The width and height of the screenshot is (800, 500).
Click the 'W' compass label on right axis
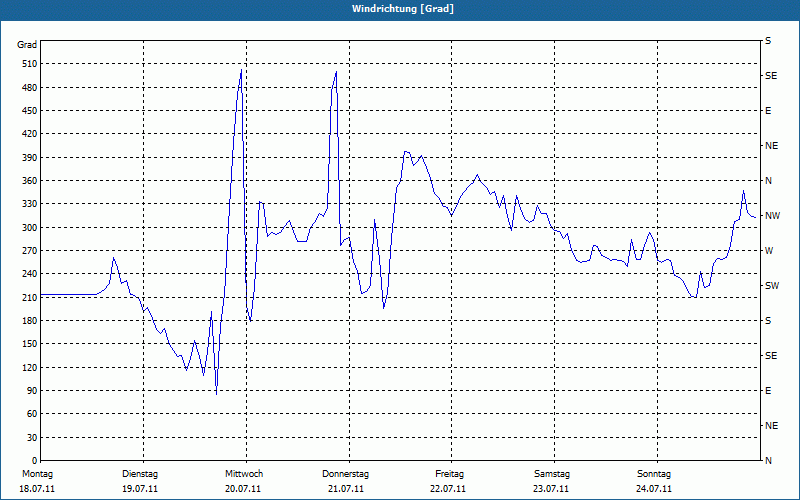tap(769, 251)
